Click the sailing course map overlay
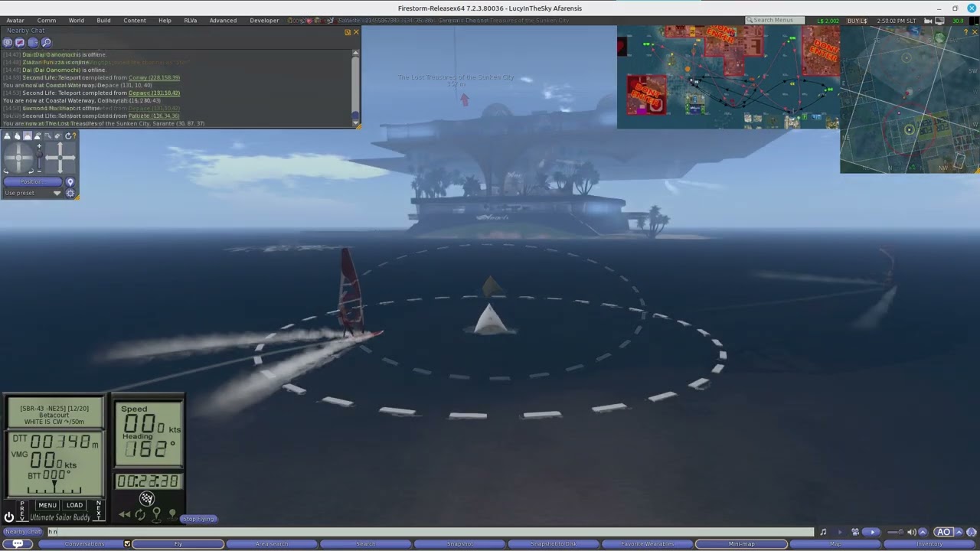 (x=728, y=77)
